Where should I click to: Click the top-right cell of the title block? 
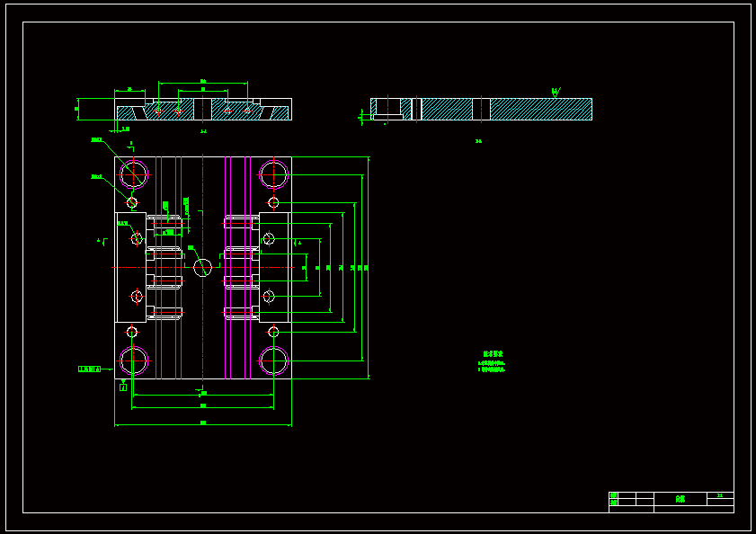[720, 495]
